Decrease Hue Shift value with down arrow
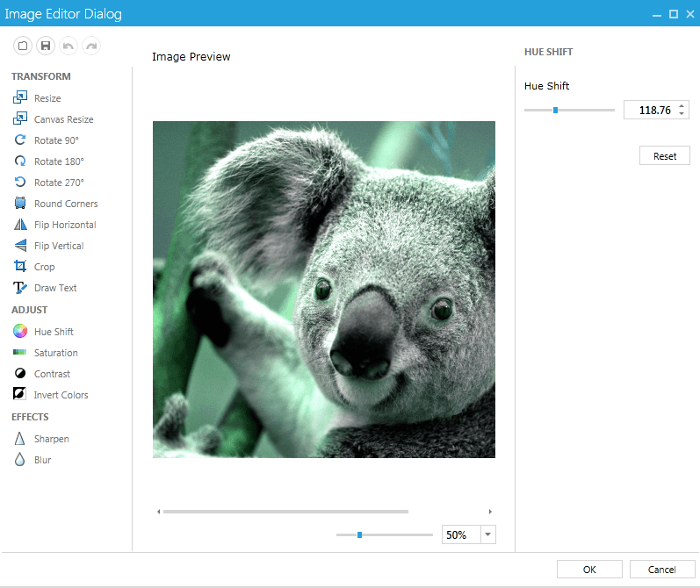The width and height of the screenshot is (700, 588). pos(682,113)
